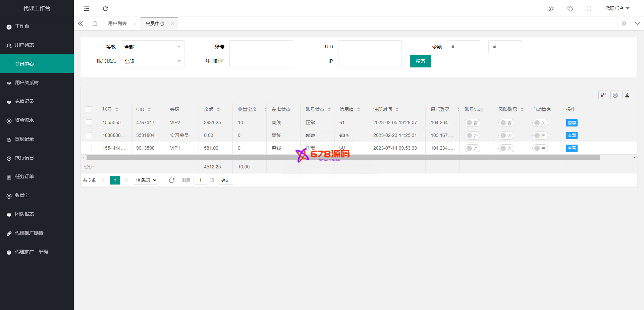This screenshot has width=644, height=310.
Task: Toggle 账号锁定 switch for UID 4767317
Action: coord(472,123)
